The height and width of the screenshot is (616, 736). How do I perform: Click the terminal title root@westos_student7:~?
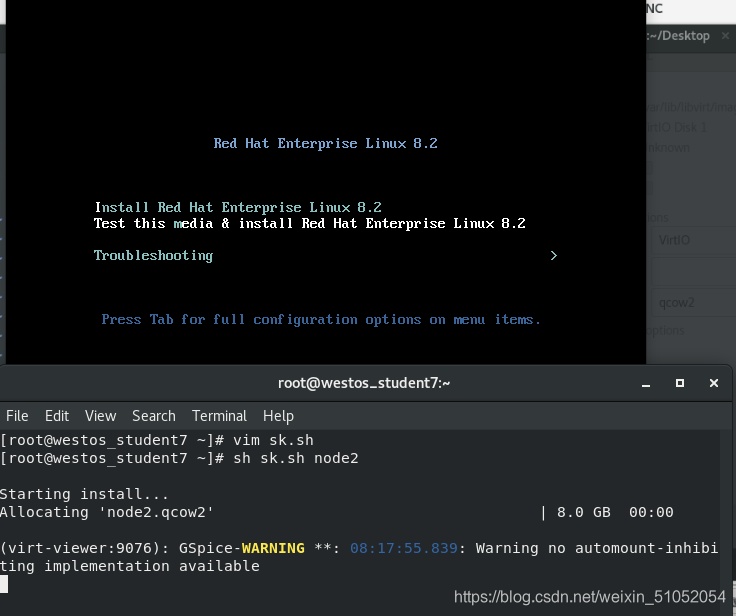point(364,383)
